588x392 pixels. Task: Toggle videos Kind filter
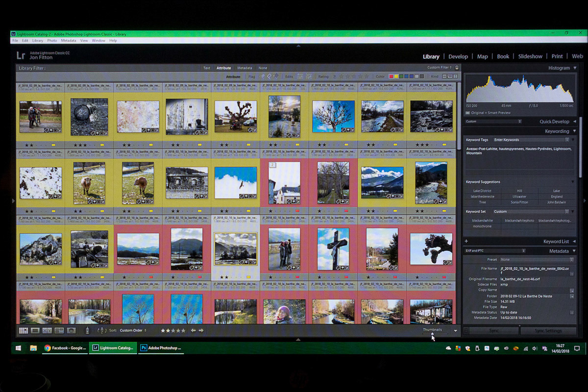pos(456,76)
